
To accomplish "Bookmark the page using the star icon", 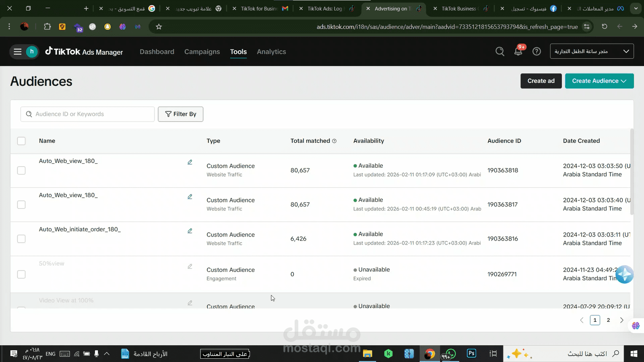I will [x=159, y=27].
